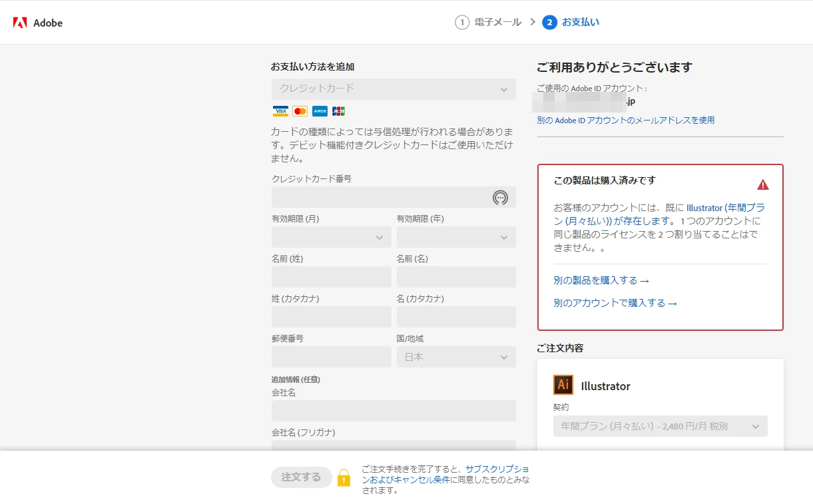Click the Mastercard icon

point(300,111)
